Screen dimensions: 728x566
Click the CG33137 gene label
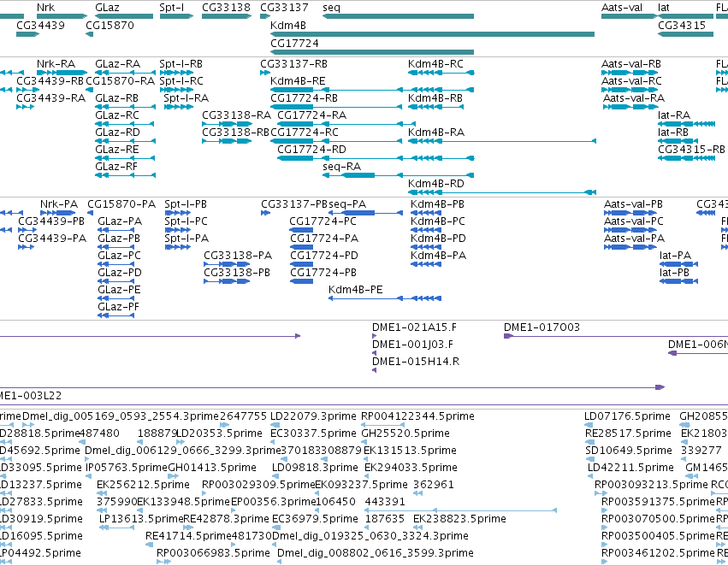click(284, 8)
